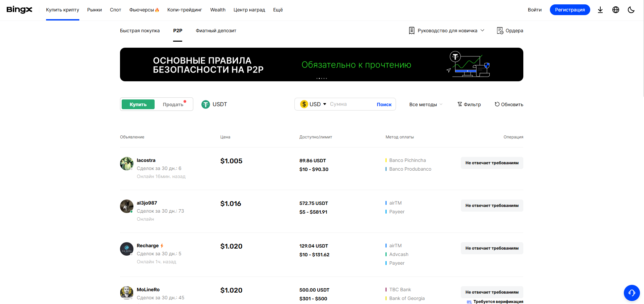The image size is (644, 304).
Task: Open the support headset chat button
Action: (632, 293)
